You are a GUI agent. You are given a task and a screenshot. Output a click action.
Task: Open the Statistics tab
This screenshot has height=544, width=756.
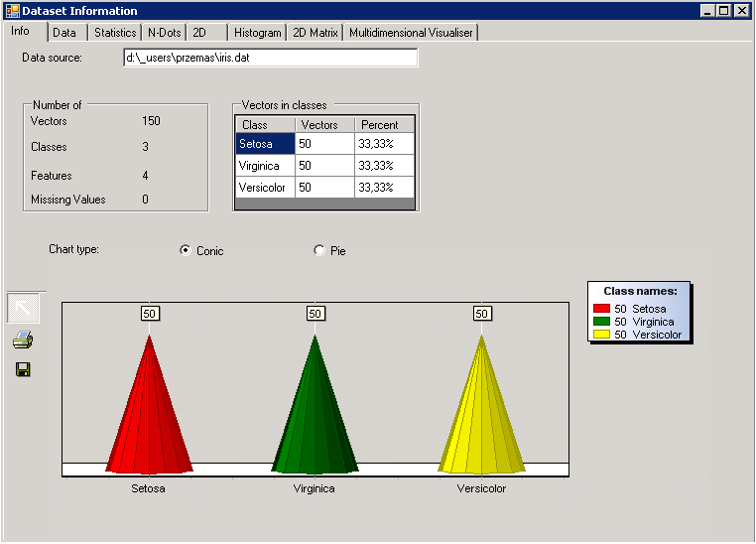click(115, 33)
